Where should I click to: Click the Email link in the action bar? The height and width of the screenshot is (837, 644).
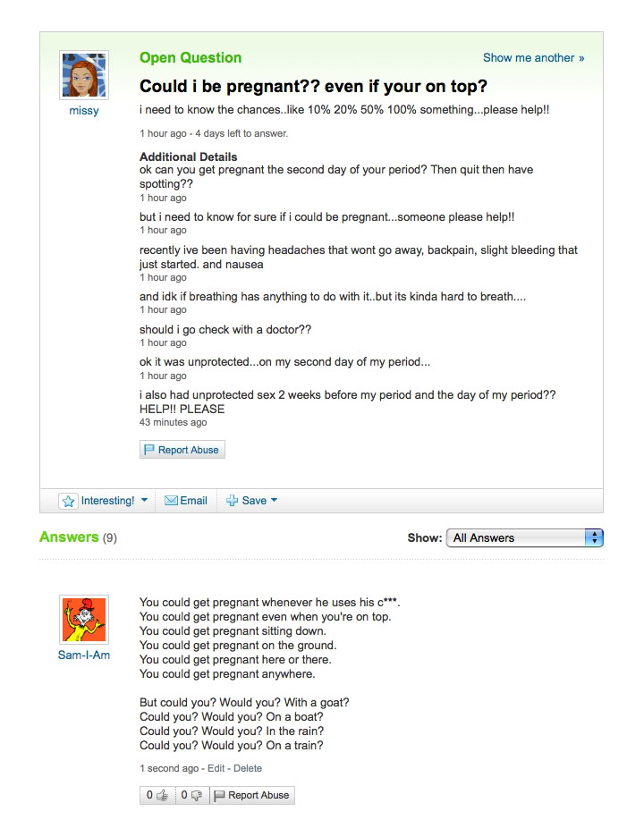[x=193, y=501]
